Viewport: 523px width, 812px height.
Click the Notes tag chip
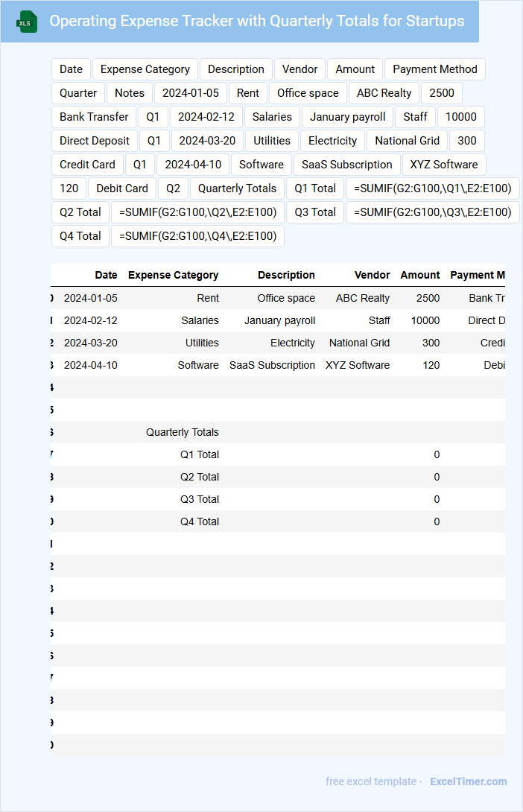pos(130,93)
